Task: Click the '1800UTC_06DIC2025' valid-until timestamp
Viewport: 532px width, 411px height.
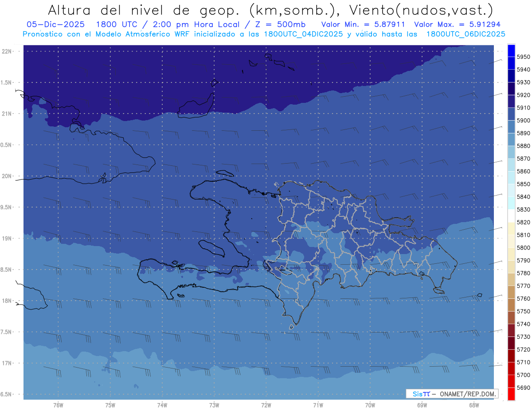Action: [465, 34]
